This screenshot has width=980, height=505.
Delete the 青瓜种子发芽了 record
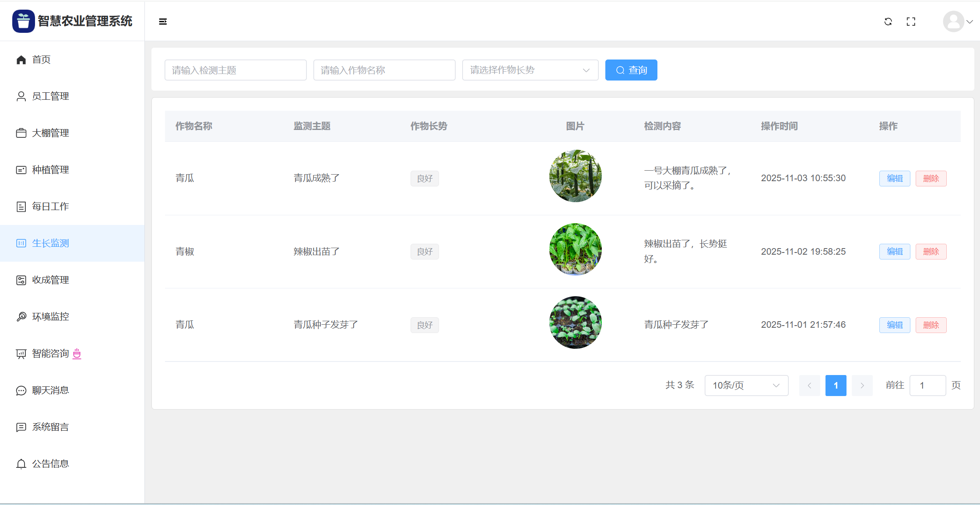click(x=931, y=325)
